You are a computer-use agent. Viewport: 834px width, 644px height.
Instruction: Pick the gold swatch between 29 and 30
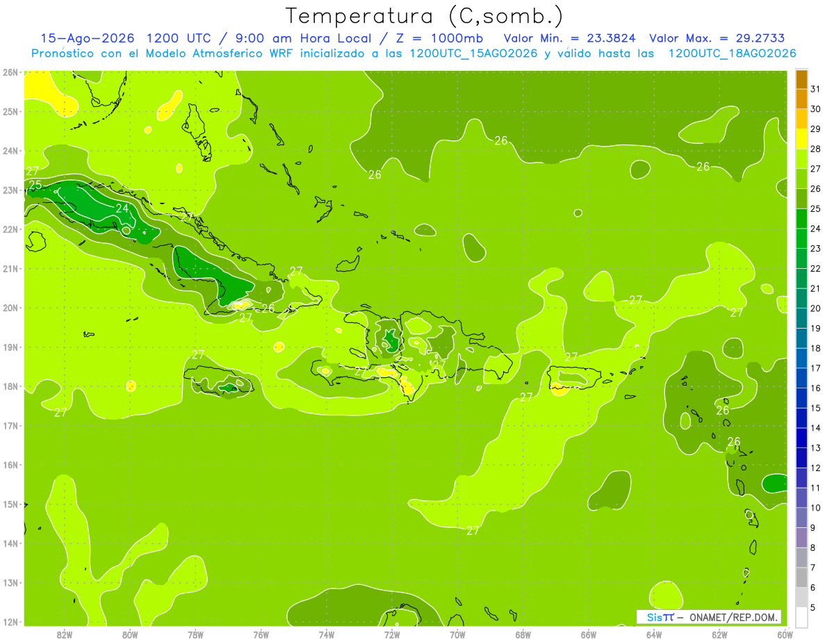(x=802, y=119)
